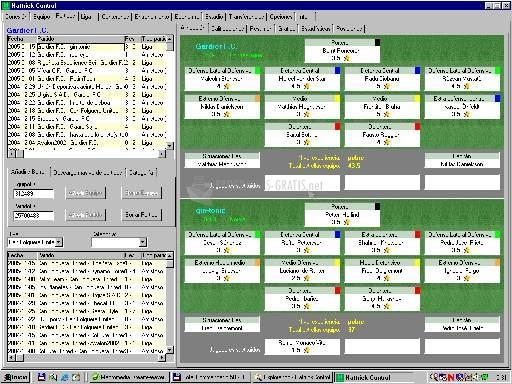Screen dimensions: 512x384
Task: Open the Internet Explorer quick launch icon
Action: click(x=65, y=377)
